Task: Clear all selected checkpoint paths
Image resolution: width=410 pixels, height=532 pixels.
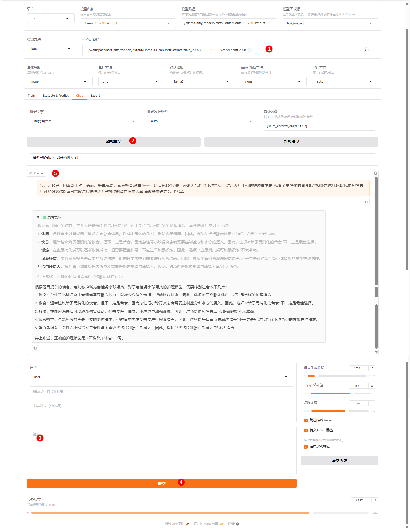Action: [366, 50]
